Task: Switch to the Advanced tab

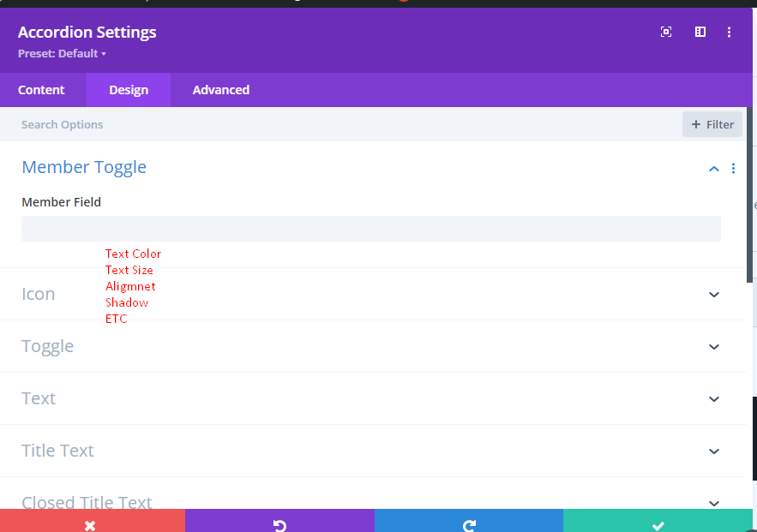Action: [x=220, y=89]
